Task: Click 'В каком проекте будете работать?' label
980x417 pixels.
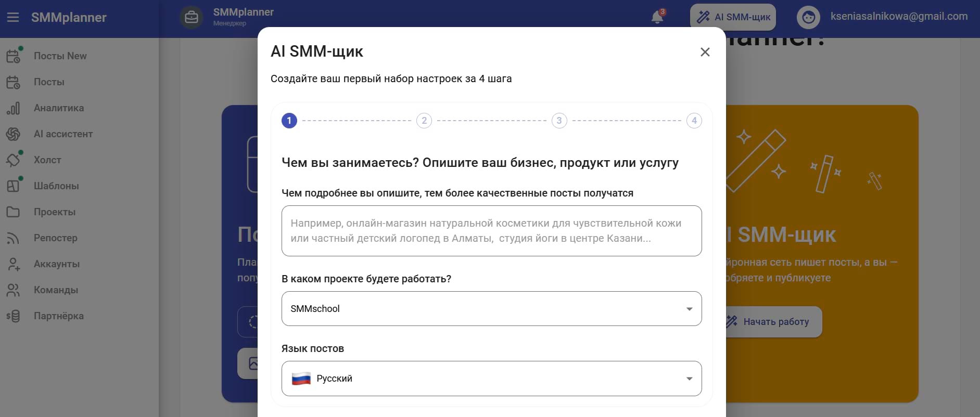Action: click(x=366, y=279)
